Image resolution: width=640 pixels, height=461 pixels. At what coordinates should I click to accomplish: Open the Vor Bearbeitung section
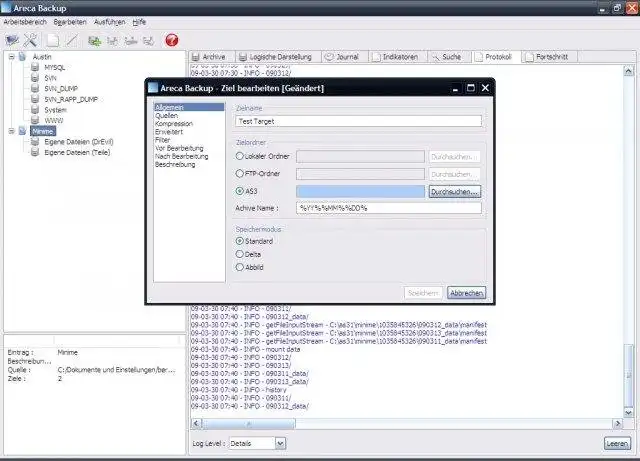coord(179,148)
